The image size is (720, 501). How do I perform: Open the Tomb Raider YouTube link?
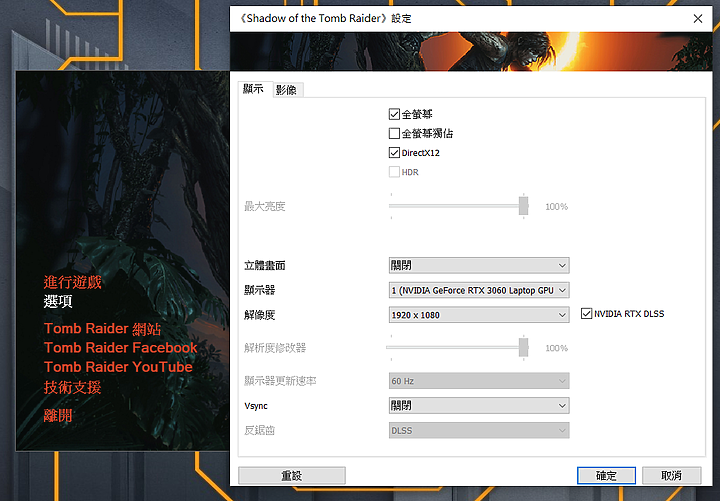pyautogui.click(x=118, y=367)
